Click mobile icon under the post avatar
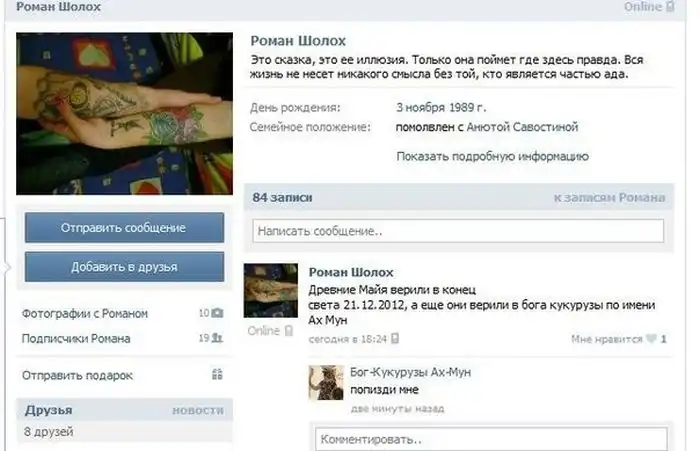Screen dimensions: 700x451 click(x=289, y=331)
